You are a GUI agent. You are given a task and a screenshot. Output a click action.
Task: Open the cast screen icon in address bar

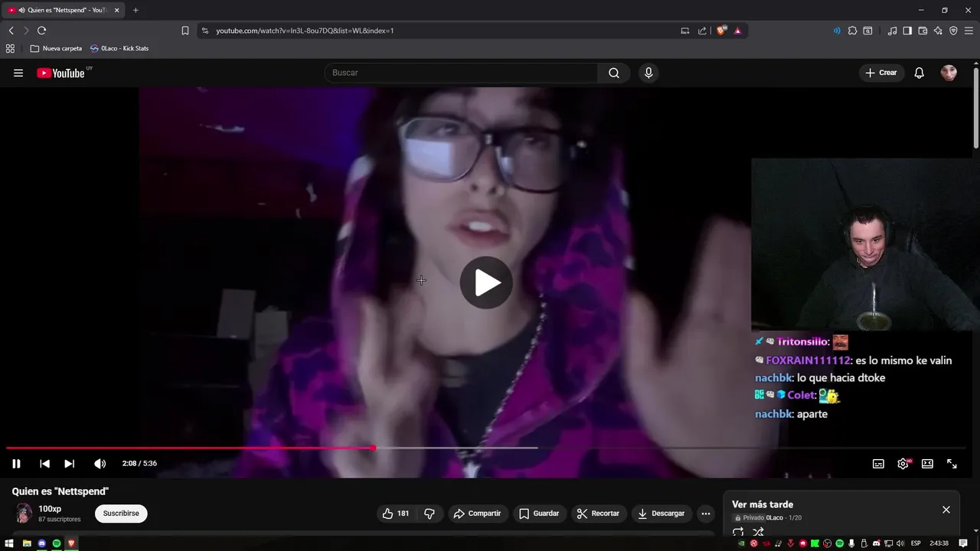(684, 31)
